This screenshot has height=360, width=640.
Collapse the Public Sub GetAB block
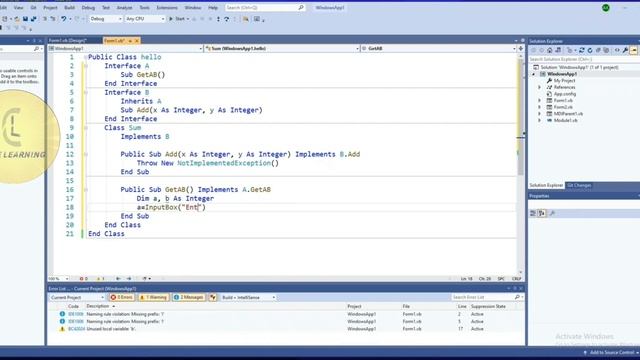point(86,189)
